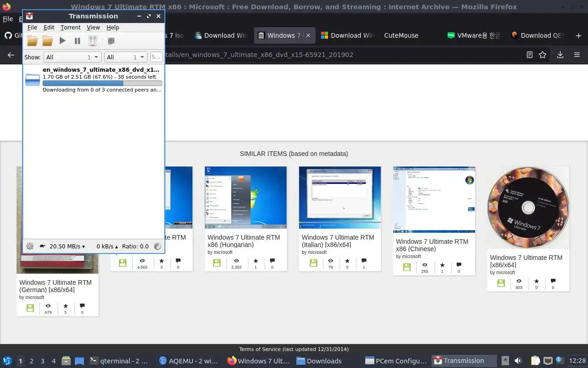Bookmark this page with the star
Screen dimensions: 588x368
tap(543, 55)
